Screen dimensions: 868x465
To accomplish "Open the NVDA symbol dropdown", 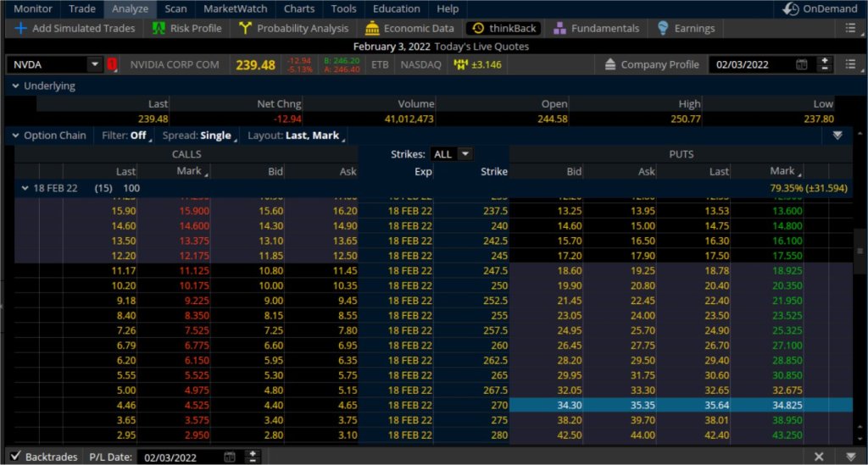I will (93, 65).
